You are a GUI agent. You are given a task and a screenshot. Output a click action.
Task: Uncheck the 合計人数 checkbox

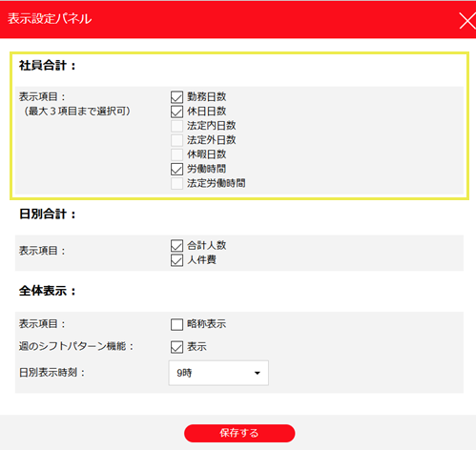coord(176,246)
